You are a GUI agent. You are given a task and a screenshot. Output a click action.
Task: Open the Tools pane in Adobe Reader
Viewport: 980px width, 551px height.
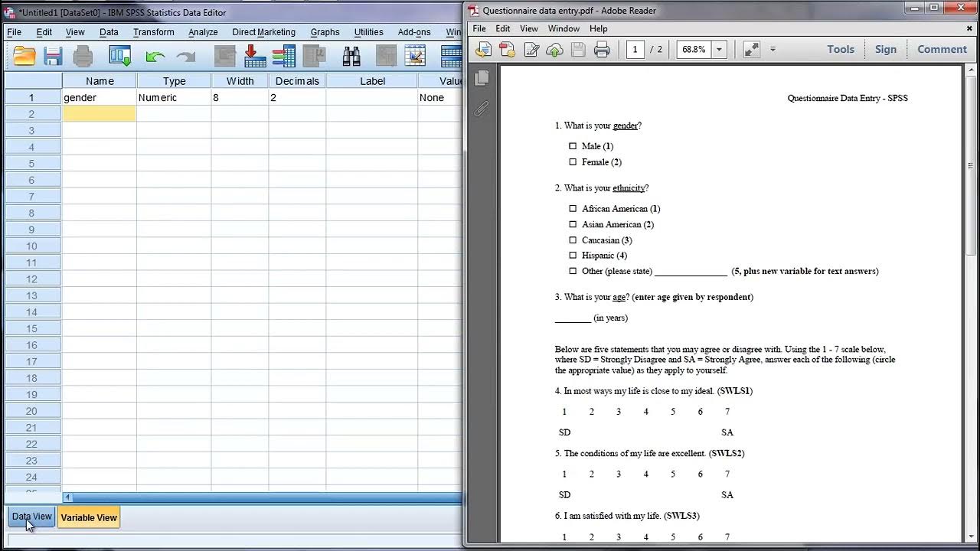pos(840,49)
